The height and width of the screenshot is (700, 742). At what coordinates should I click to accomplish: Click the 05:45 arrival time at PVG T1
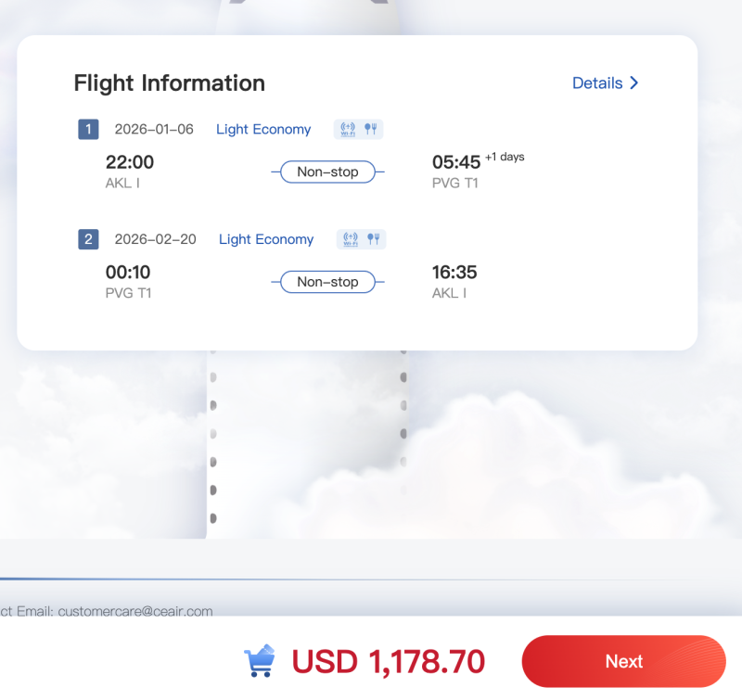point(456,162)
